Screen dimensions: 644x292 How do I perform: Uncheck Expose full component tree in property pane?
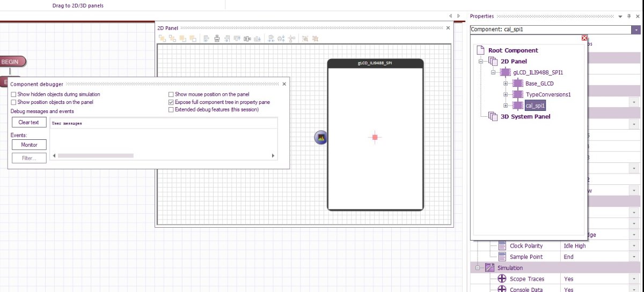(171, 102)
